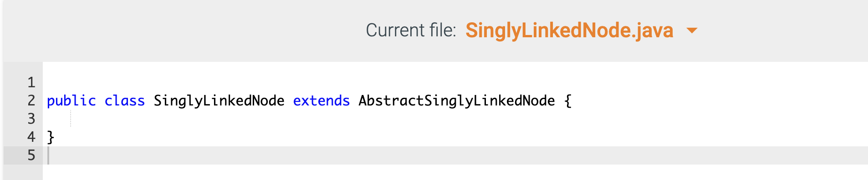
Task: Click the closing curly brace on line 4
Action: (x=51, y=137)
